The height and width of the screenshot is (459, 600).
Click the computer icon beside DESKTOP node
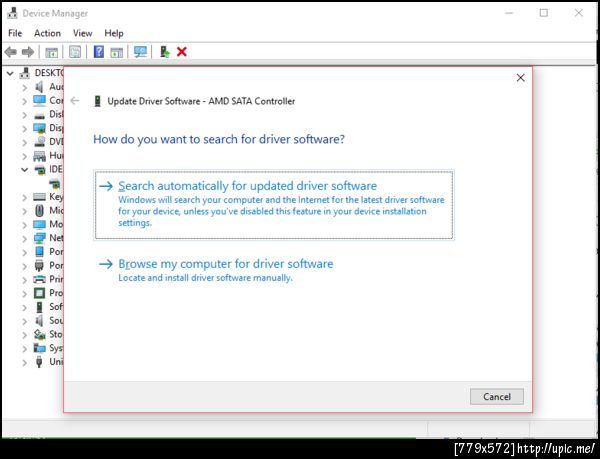coord(25,73)
